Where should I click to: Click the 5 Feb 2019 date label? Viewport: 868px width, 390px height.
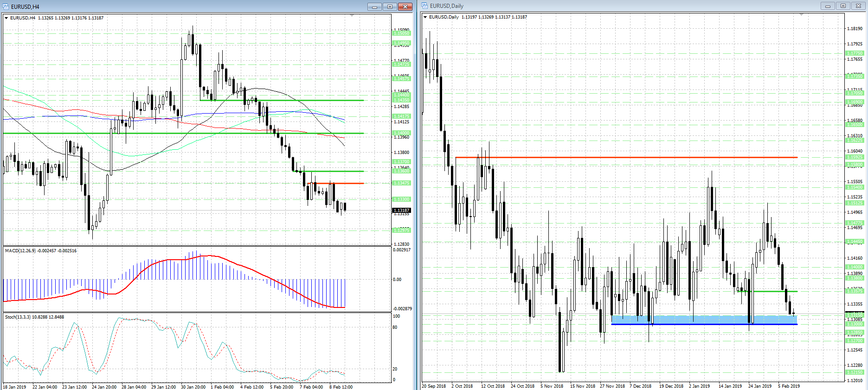[x=789, y=386]
